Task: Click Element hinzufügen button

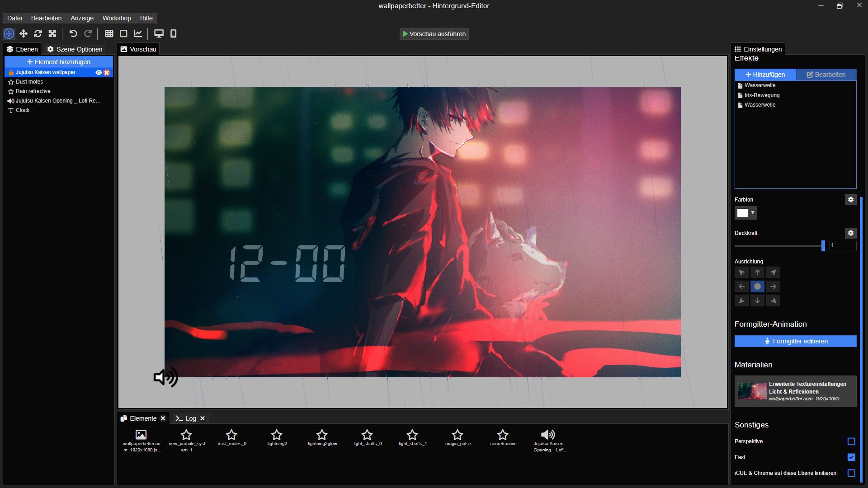Action: click(59, 62)
